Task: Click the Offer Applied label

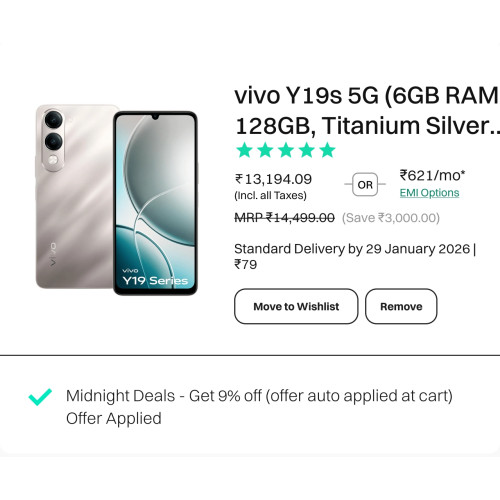Action: tap(114, 418)
